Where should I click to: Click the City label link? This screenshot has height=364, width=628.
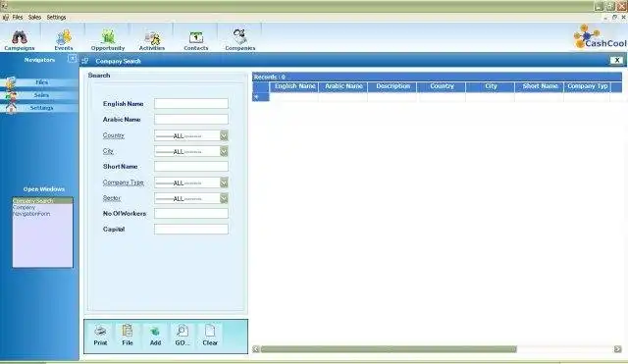pyautogui.click(x=108, y=151)
